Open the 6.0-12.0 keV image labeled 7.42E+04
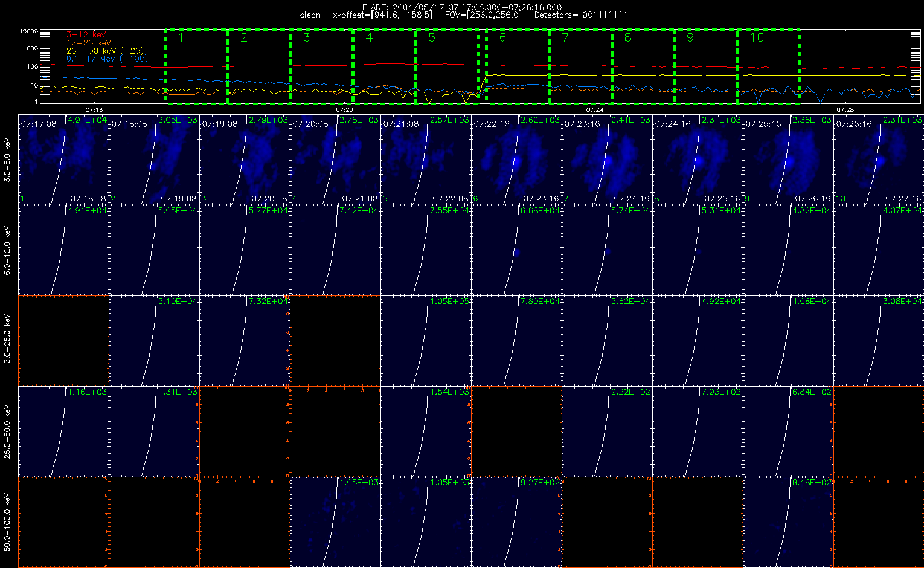Screen dimensions: 924x568 tap(335, 250)
